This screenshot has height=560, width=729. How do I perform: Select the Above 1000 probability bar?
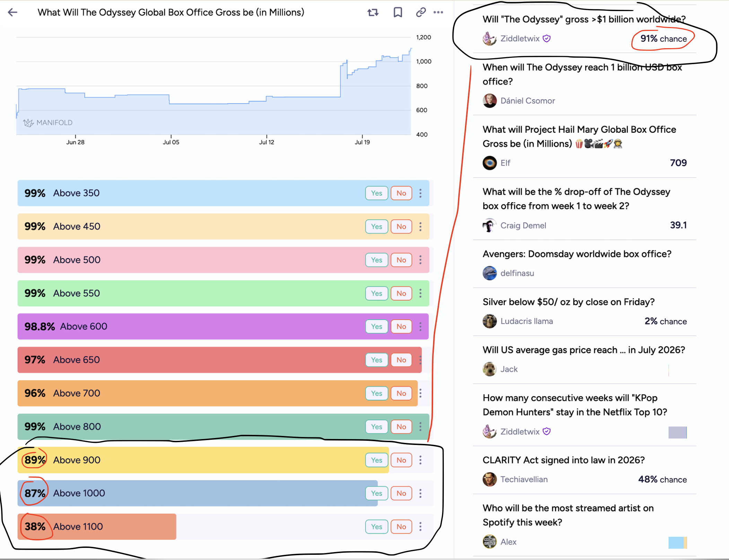pyautogui.click(x=225, y=493)
